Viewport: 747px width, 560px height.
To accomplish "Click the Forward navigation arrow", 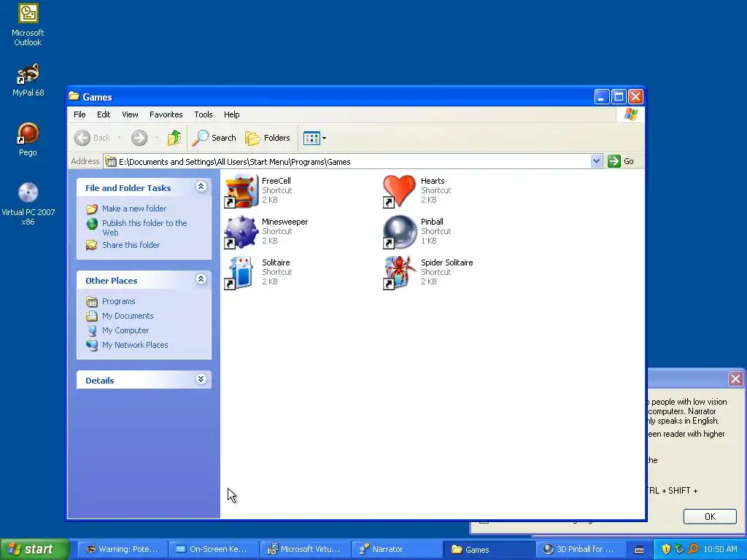I will (x=139, y=138).
